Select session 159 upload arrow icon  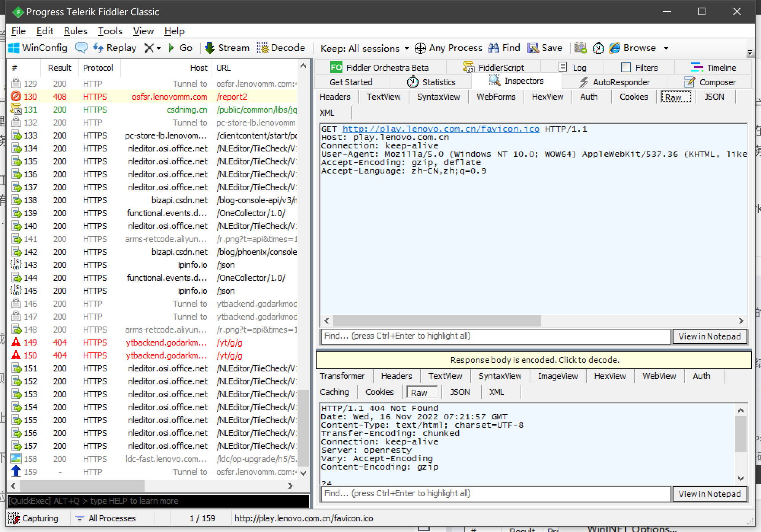(16, 472)
